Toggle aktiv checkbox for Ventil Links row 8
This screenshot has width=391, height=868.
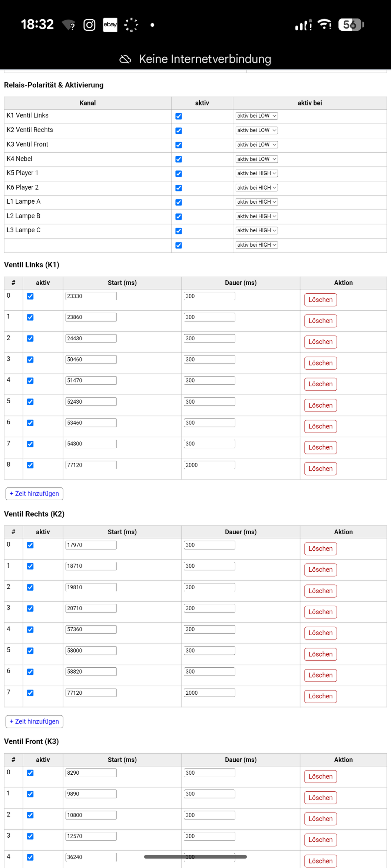[30, 465]
